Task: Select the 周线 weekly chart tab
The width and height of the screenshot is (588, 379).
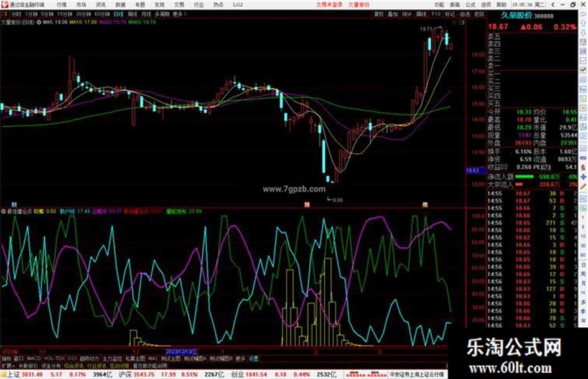Action: tap(133, 14)
